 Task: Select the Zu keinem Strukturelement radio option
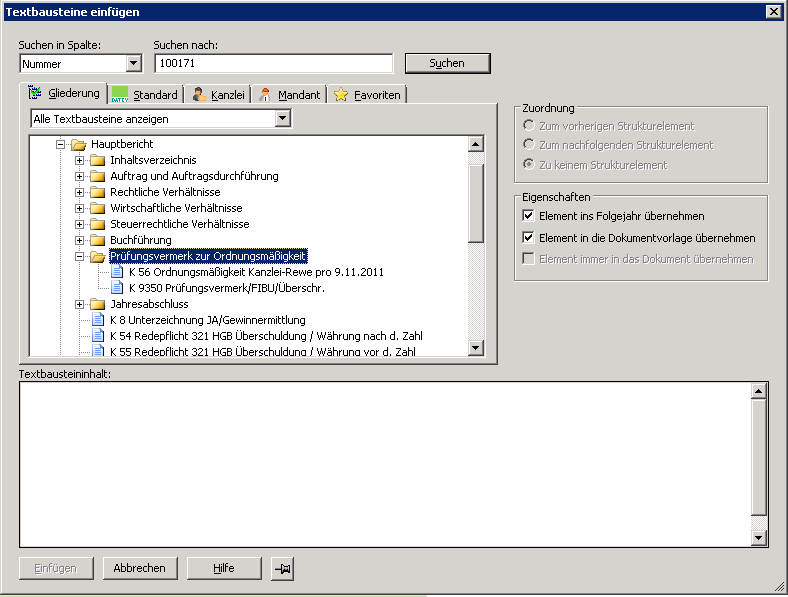[528, 164]
